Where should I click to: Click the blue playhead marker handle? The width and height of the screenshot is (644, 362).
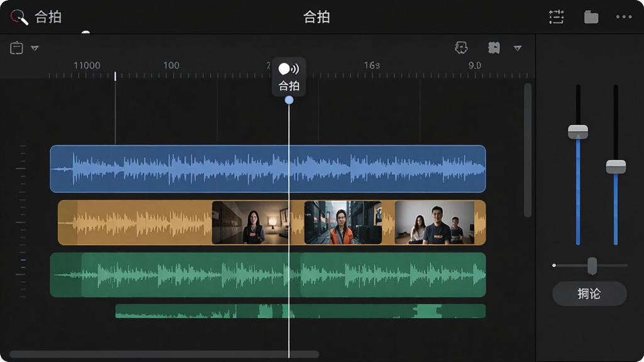(289, 100)
